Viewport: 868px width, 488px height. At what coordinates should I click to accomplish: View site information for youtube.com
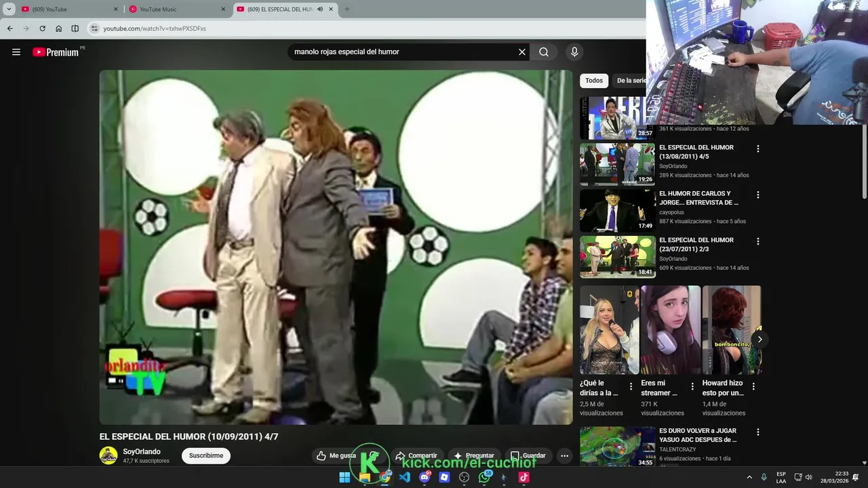click(x=94, y=28)
